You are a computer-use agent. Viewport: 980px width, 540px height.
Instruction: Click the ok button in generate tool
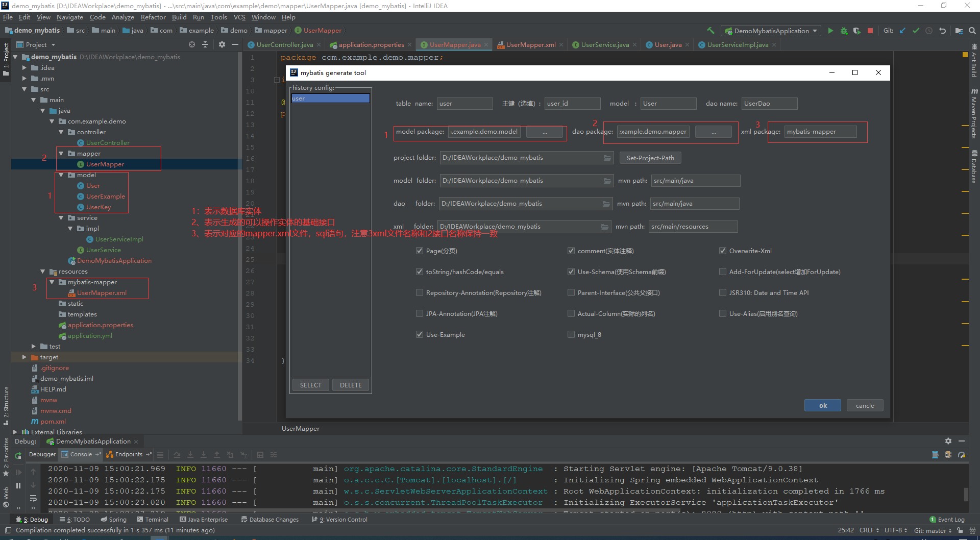click(823, 405)
